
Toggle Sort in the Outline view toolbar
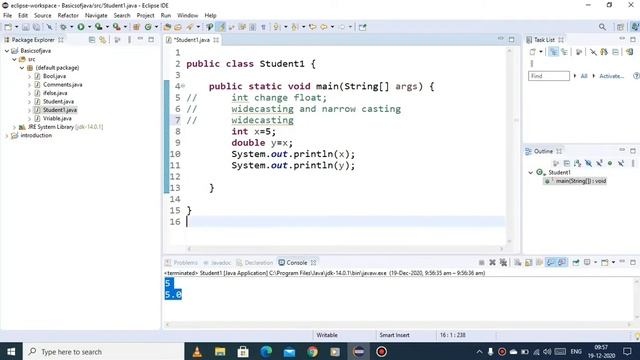pyautogui.click(x=578, y=163)
